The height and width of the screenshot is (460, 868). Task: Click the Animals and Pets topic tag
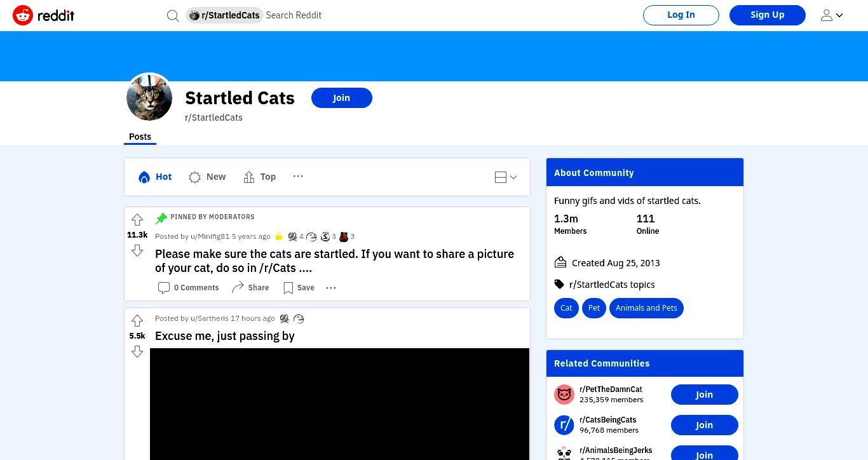(646, 308)
